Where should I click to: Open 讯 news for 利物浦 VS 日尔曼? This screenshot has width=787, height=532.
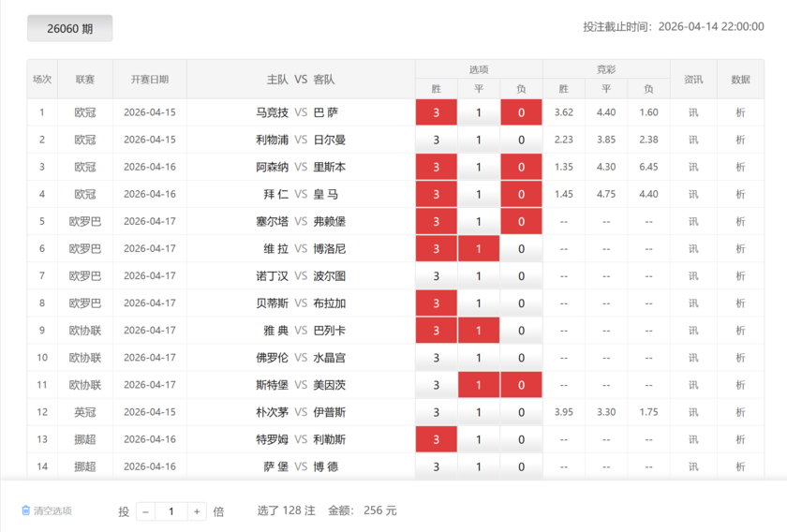click(x=693, y=140)
